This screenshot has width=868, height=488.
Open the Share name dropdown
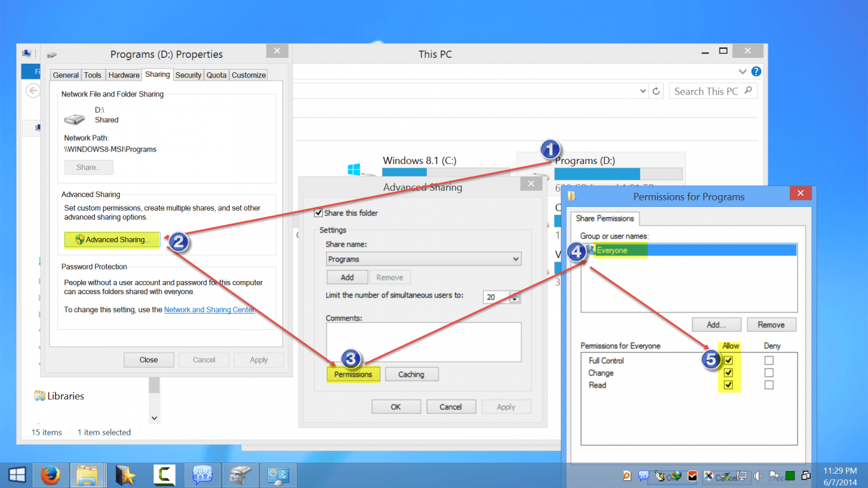[x=515, y=258]
